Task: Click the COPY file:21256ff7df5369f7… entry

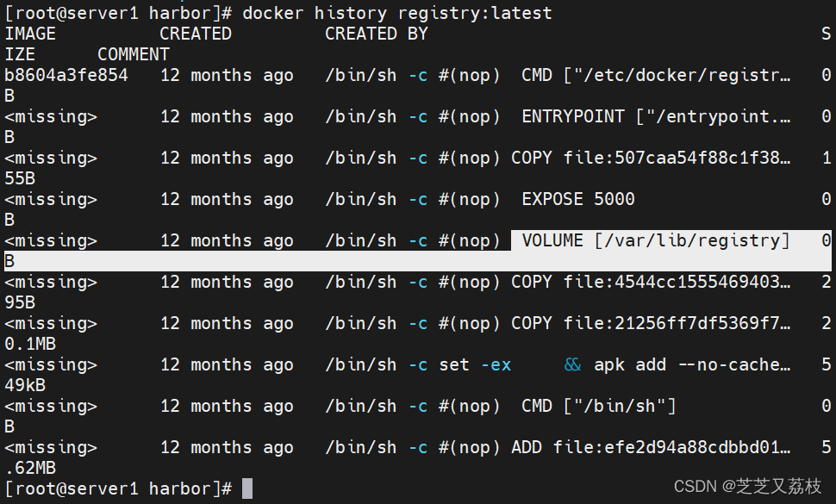Action: pos(651,323)
